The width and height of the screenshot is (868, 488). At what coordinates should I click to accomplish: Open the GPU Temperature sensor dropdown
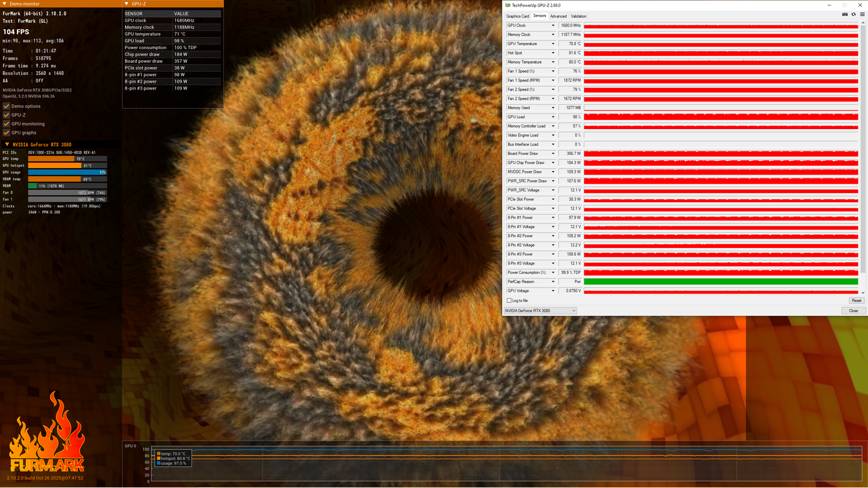point(553,44)
